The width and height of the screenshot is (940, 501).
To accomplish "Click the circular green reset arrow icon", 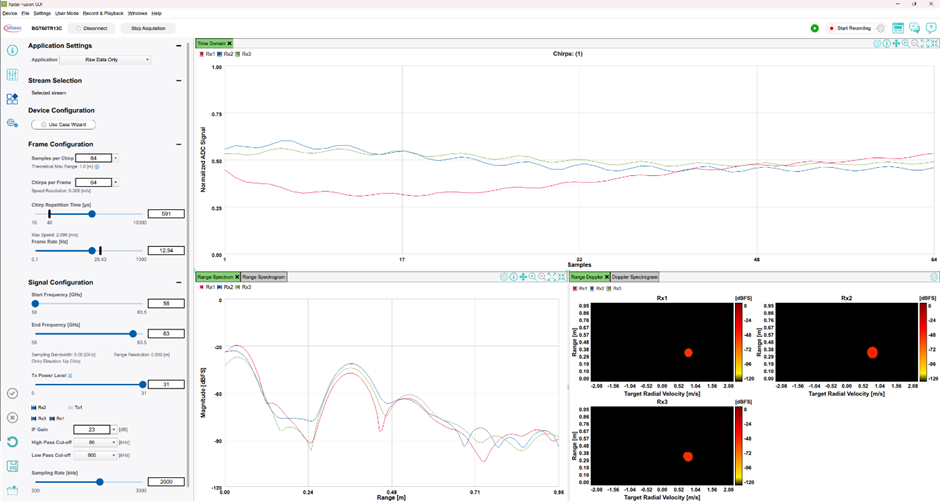I will (12, 441).
